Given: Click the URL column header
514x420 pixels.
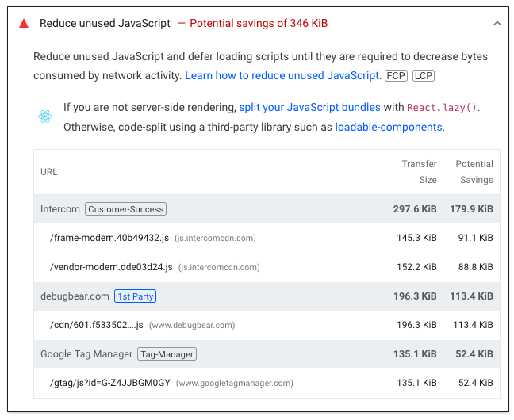Looking at the screenshot, I should 49,172.
